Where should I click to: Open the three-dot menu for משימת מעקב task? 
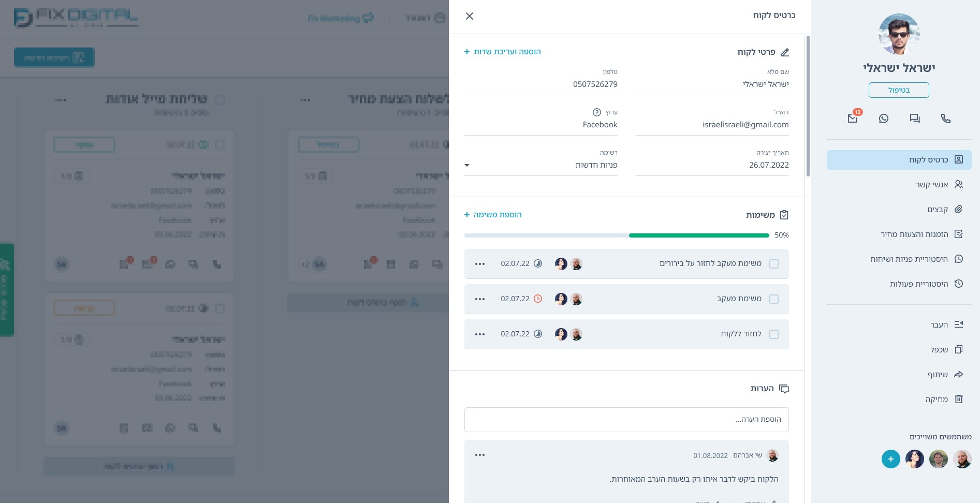pyautogui.click(x=480, y=299)
